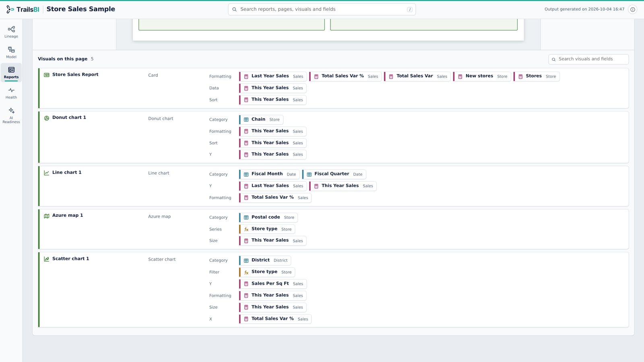Select Total Sales Var % chip in Scatter X
The height and width of the screenshot is (362, 644).
(x=275, y=319)
